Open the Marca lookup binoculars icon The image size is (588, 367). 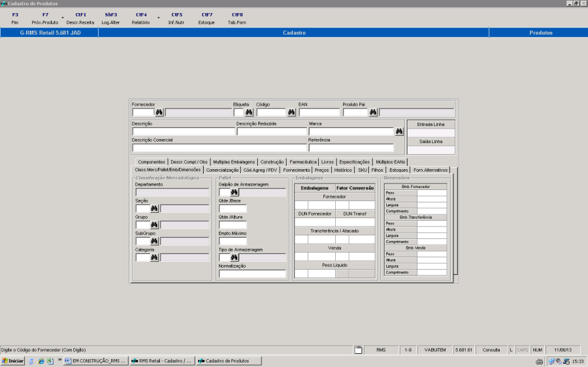coord(399,131)
